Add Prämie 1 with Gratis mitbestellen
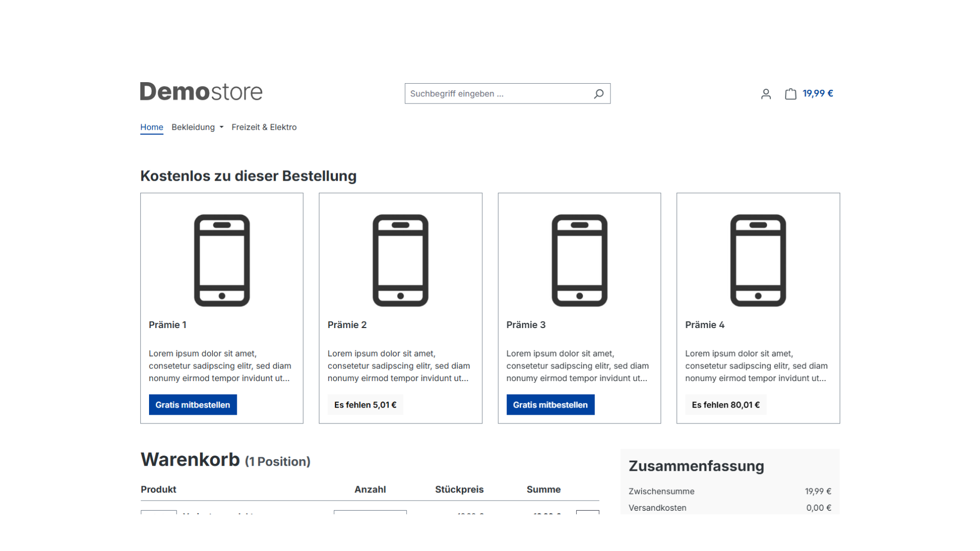 [192, 405]
